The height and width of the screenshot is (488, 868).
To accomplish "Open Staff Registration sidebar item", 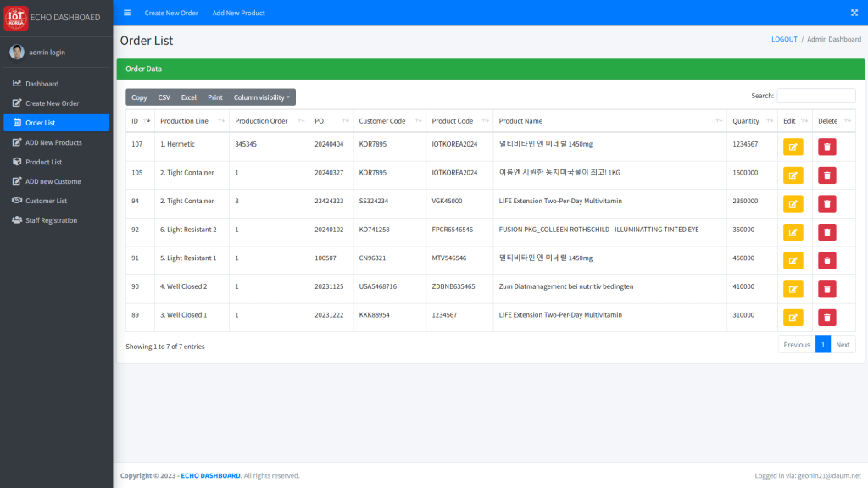I will tap(51, 220).
